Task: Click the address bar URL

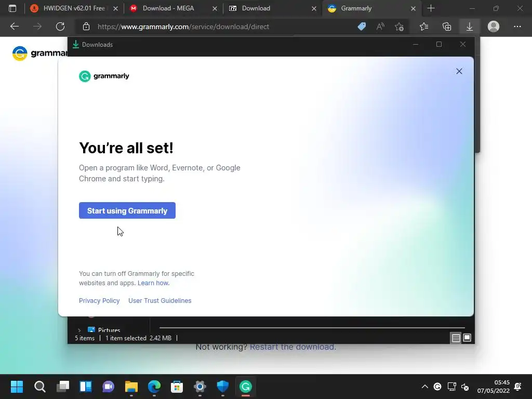Action: pos(183,26)
